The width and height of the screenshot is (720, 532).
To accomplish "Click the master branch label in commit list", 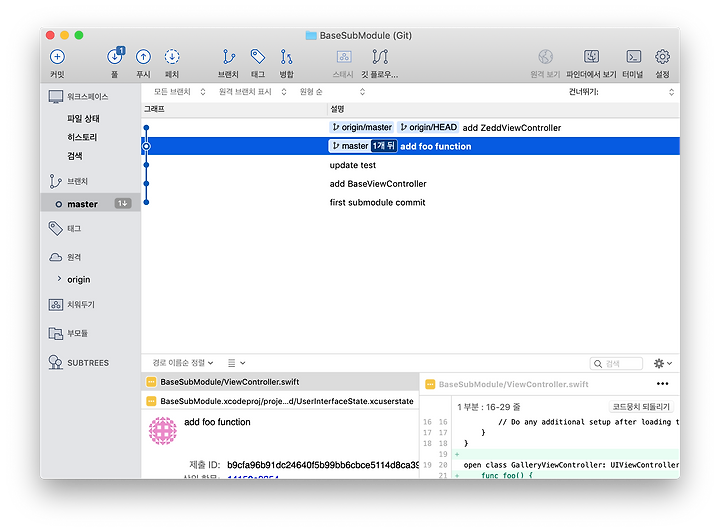I will [350, 146].
